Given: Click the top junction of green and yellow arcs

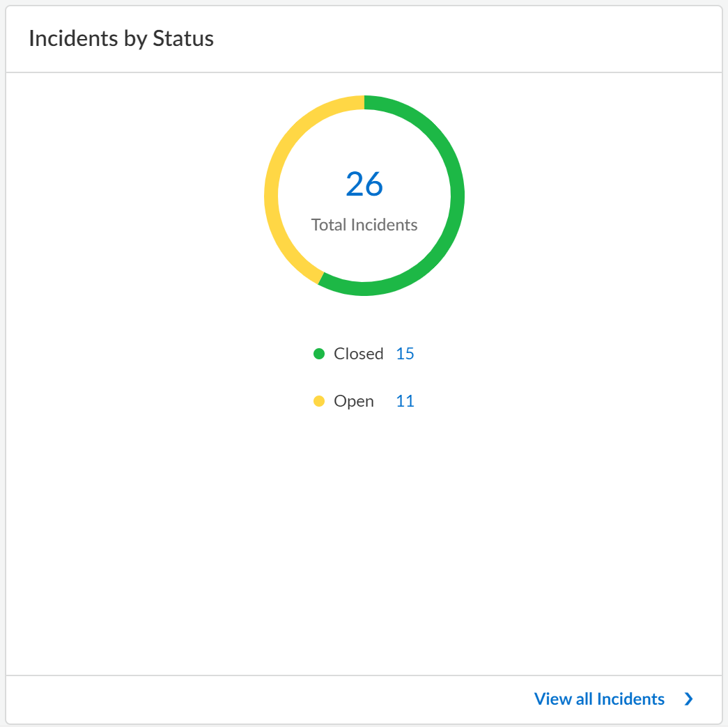Looking at the screenshot, I should pos(364,102).
